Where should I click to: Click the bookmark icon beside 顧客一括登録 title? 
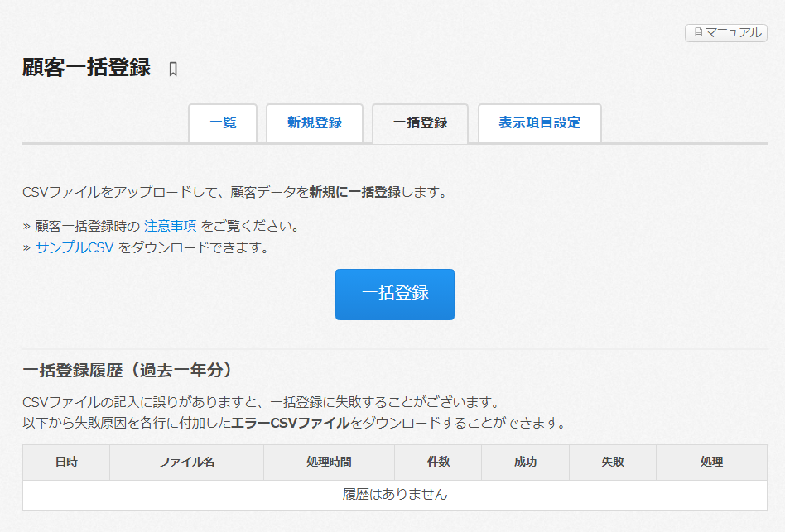173,69
